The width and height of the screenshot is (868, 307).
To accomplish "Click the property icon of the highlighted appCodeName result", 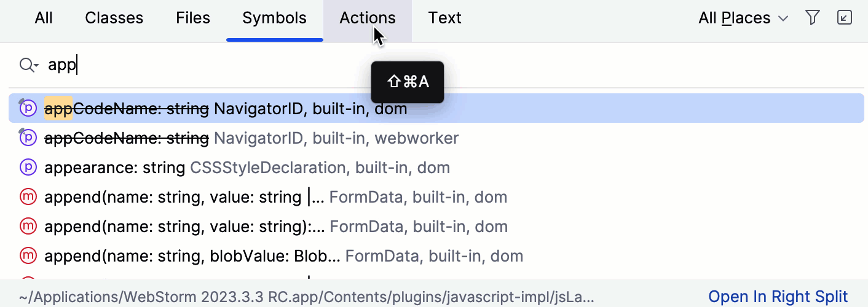I will tap(28, 109).
